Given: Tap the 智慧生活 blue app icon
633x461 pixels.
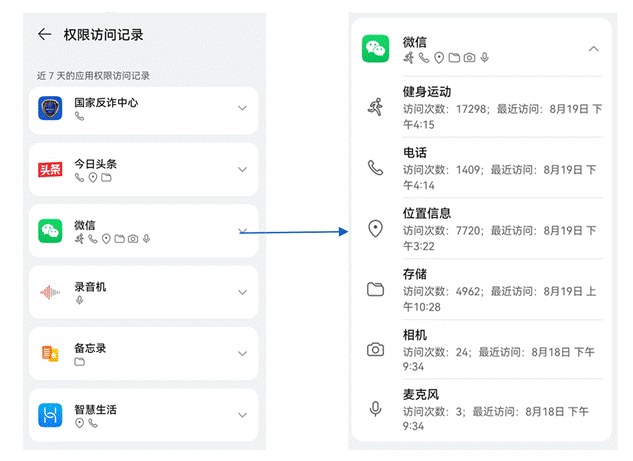Looking at the screenshot, I should 50,415.
